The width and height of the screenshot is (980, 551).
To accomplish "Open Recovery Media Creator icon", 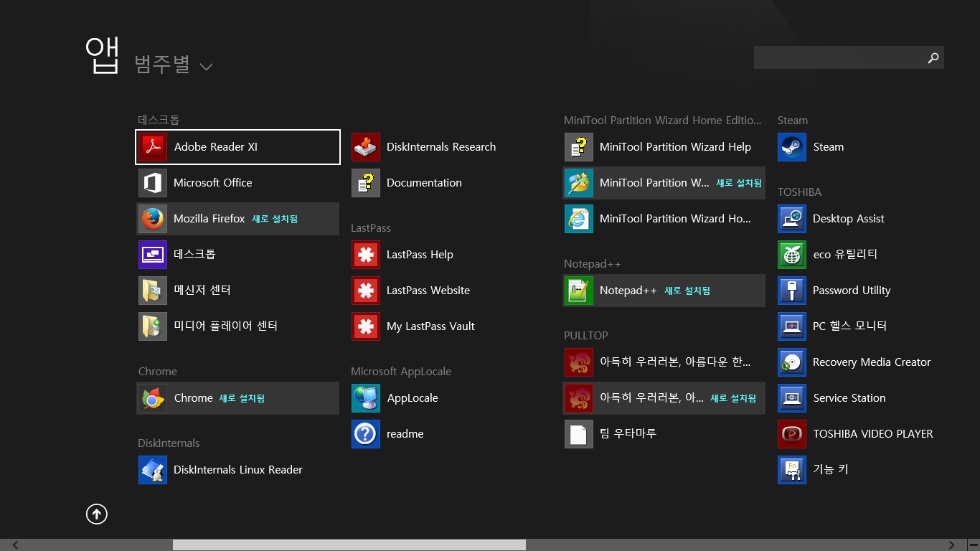I will [792, 362].
